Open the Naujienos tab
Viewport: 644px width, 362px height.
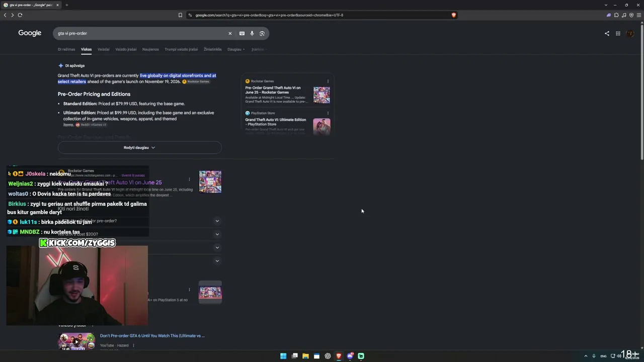[150, 49]
